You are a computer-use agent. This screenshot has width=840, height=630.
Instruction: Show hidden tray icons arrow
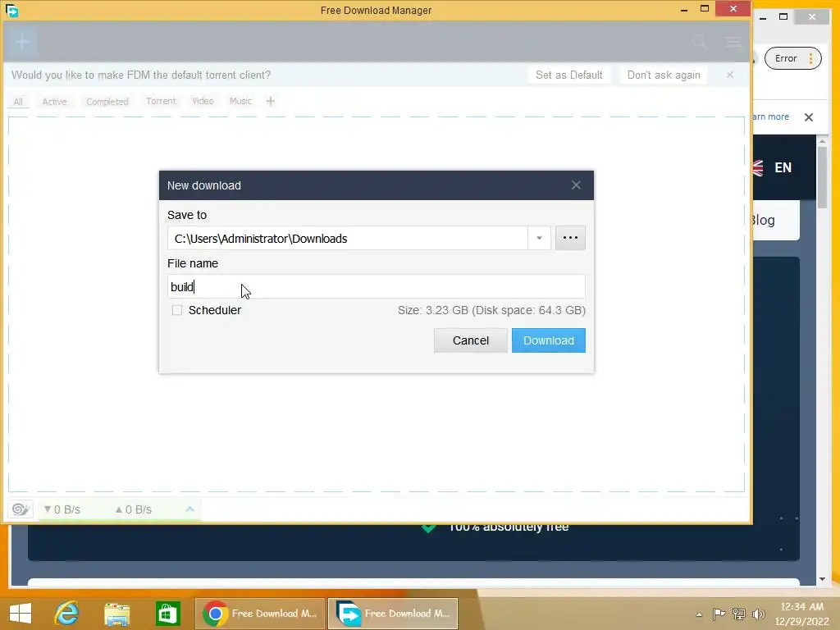pyautogui.click(x=699, y=614)
